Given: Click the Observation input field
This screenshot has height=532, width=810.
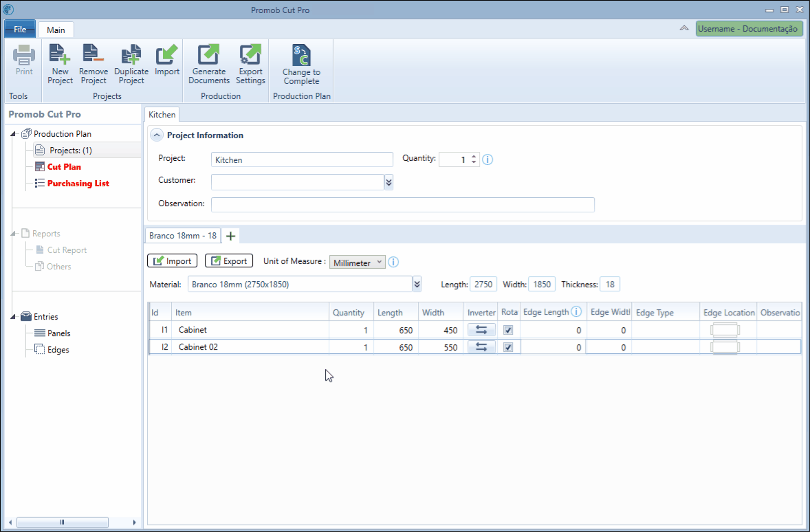Looking at the screenshot, I should coord(403,205).
